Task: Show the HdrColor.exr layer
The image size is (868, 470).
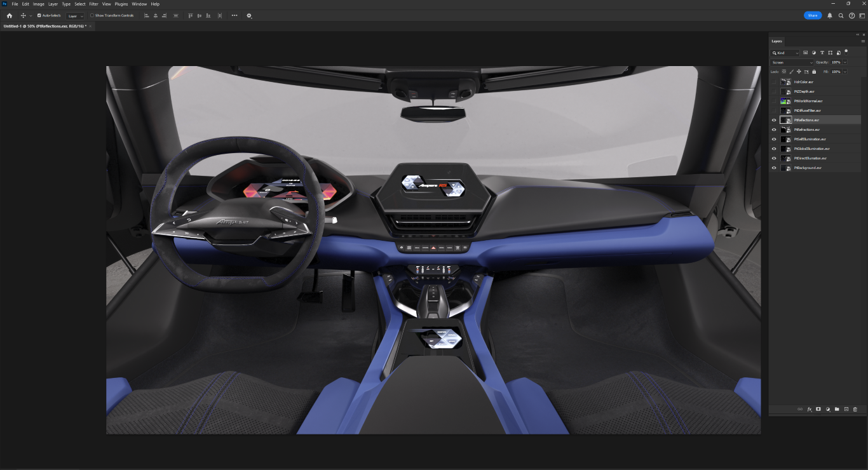Action: pos(774,82)
